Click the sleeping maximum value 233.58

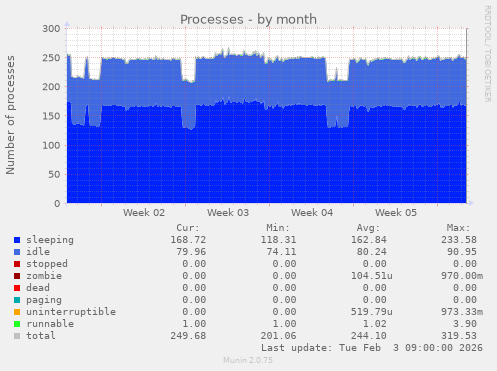459,240
